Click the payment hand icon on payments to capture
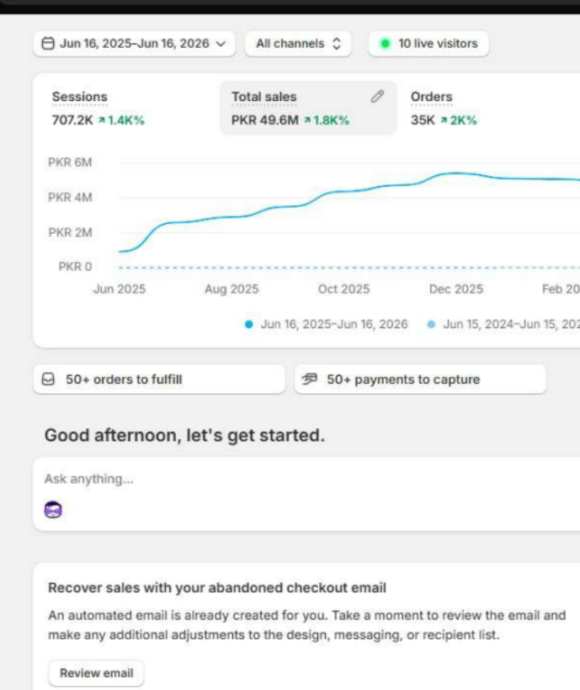The width and height of the screenshot is (580, 690). (309, 379)
